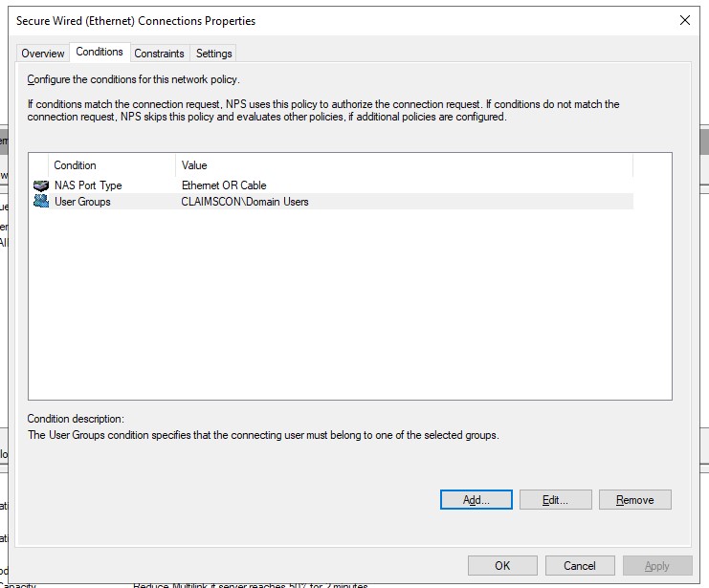Click the greyed Apply button
709x588 pixels.
[657, 566]
